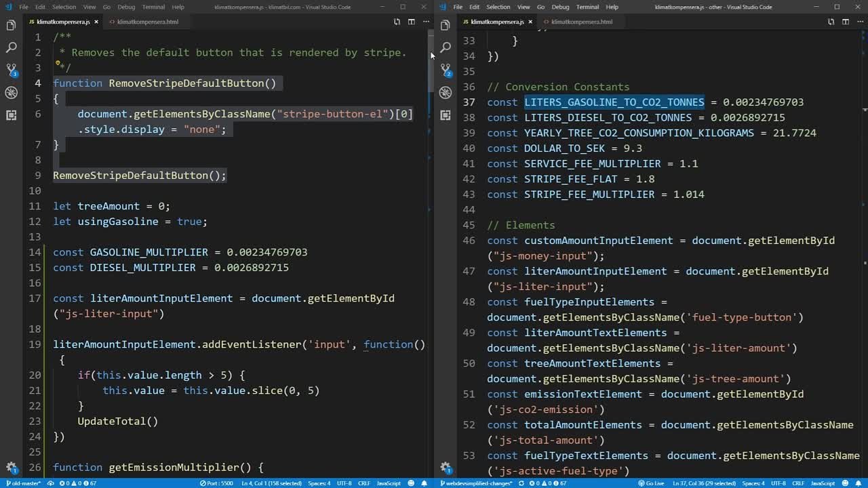Open more actions menu in left editor
This screenshot has width=868, height=488.
(x=426, y=22)
